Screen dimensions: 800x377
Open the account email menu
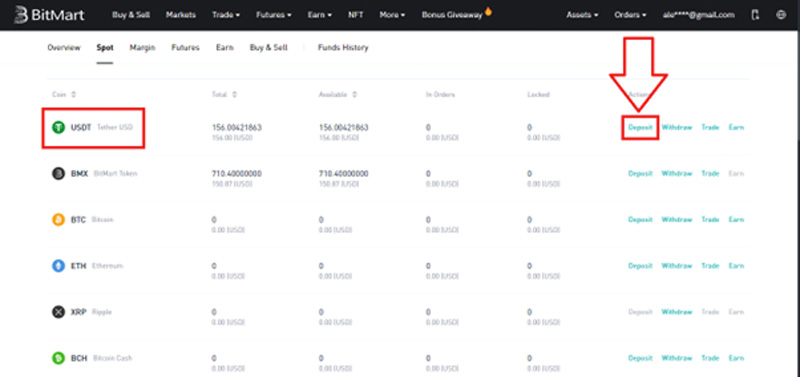pos(698,15)
